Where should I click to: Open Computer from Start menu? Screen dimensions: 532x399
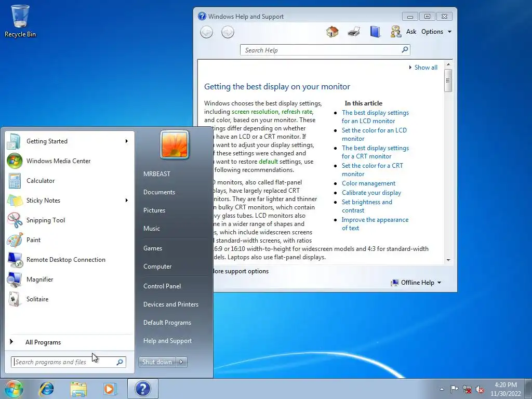point(157,267)
